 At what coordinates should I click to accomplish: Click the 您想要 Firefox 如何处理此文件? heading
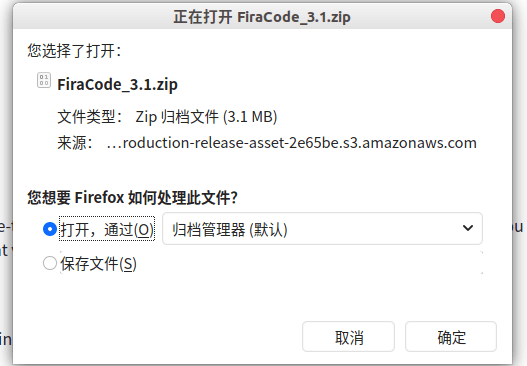pos(132,197)
